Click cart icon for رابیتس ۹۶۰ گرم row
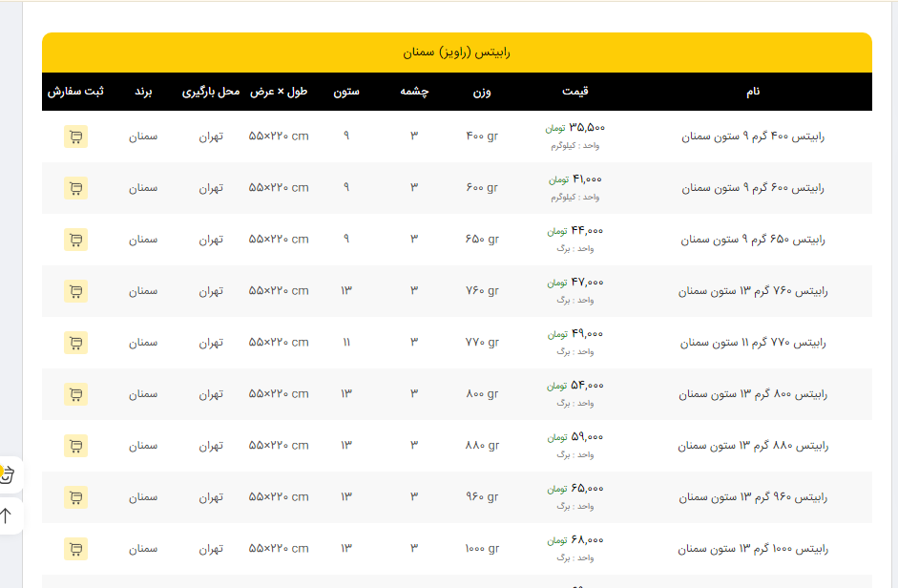This screenshot has width=898, height=588. click(75, 497)
